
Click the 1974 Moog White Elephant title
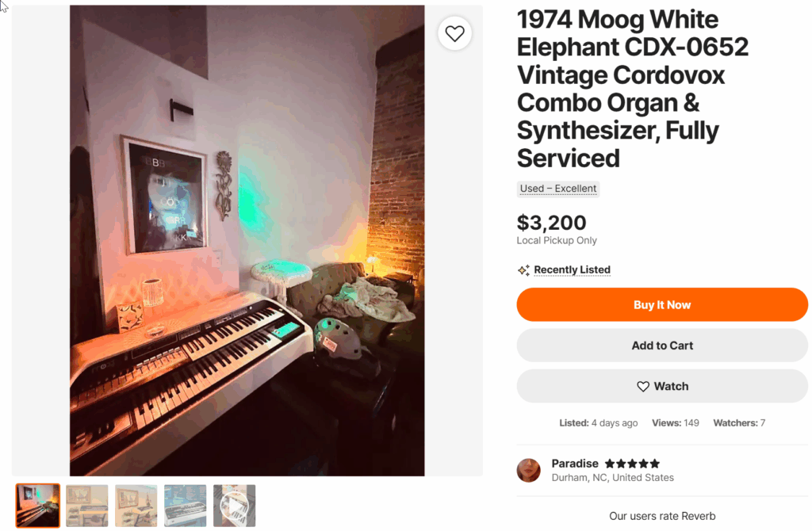[x=633, y=89]
